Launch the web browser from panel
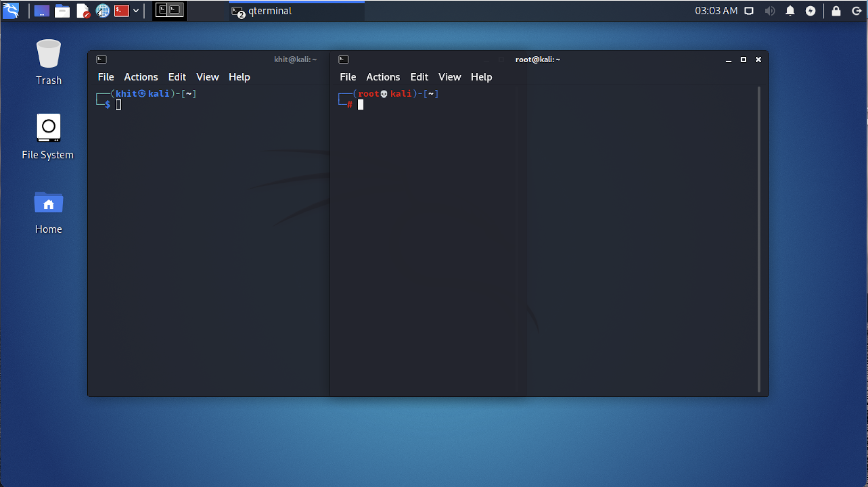The width and height of the screenshot is (868, 487). (103, 11)
